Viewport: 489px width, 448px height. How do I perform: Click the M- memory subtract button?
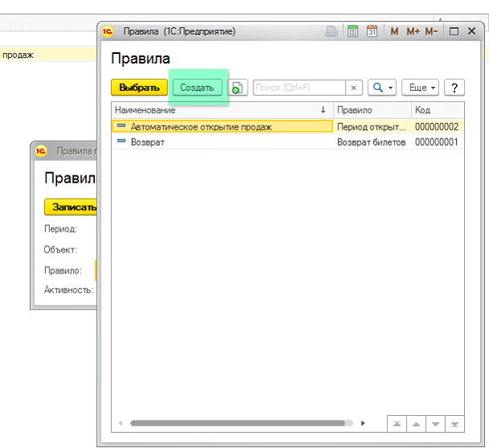(431, 31)
